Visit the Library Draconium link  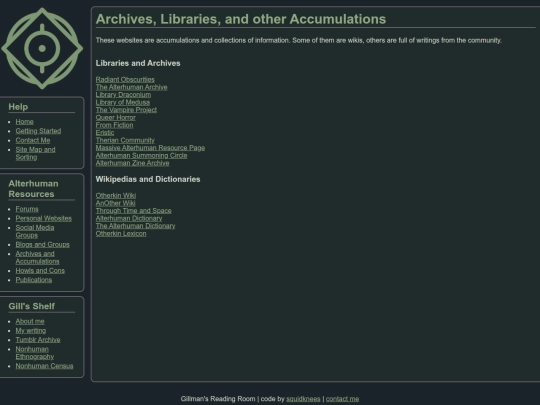pos(123,95)
